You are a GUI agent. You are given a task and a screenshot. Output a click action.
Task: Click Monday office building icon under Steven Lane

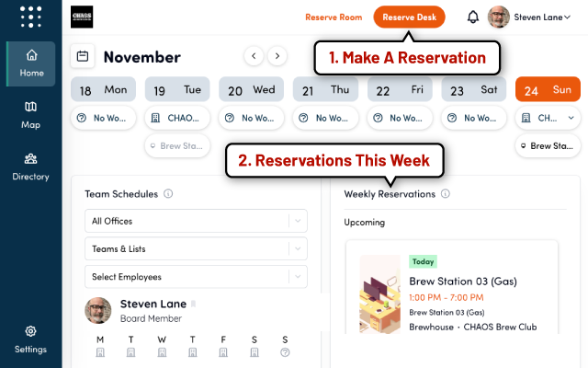(100, 352)
